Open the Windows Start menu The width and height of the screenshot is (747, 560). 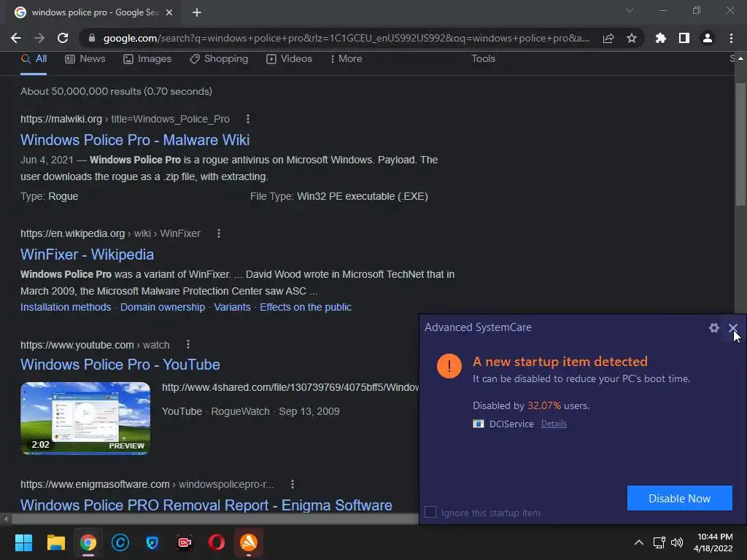click(23, 542)
